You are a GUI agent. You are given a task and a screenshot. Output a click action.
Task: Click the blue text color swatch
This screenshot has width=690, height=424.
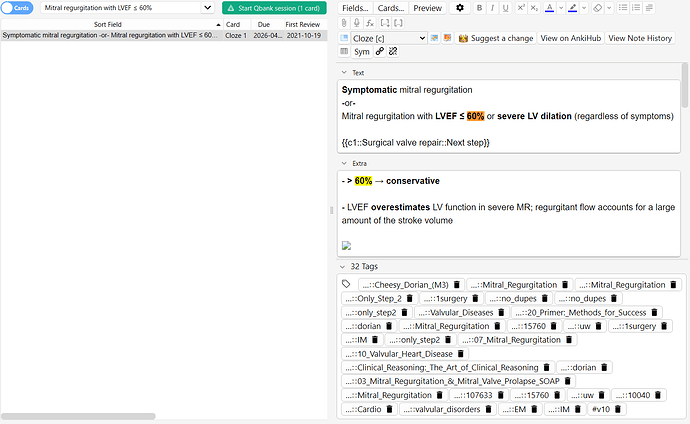pos(550,8)
